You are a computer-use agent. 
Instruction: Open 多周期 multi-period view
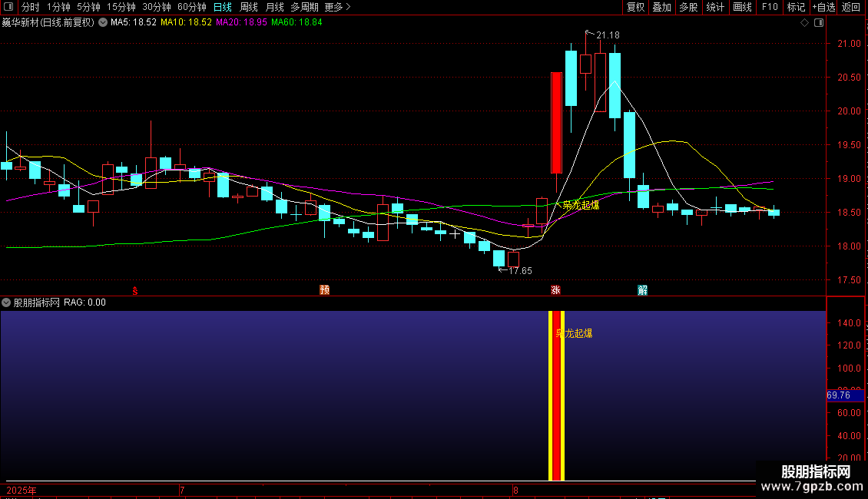click(304, 7)
